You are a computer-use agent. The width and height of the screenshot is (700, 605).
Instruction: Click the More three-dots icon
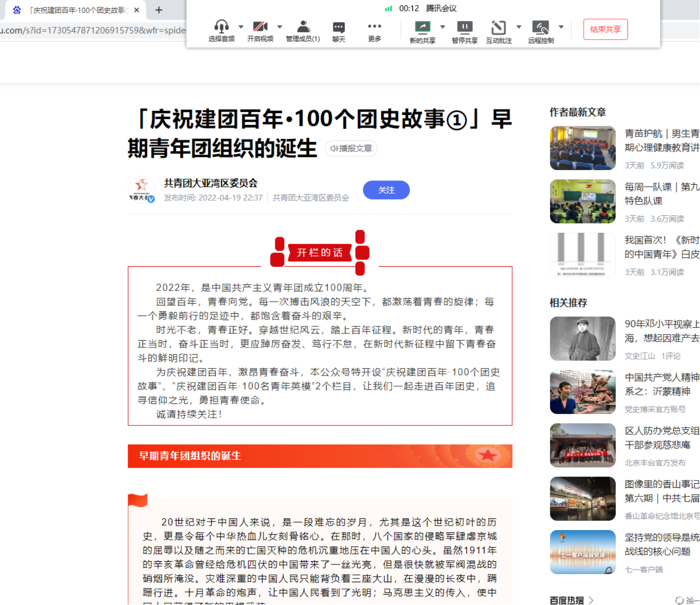374,26
